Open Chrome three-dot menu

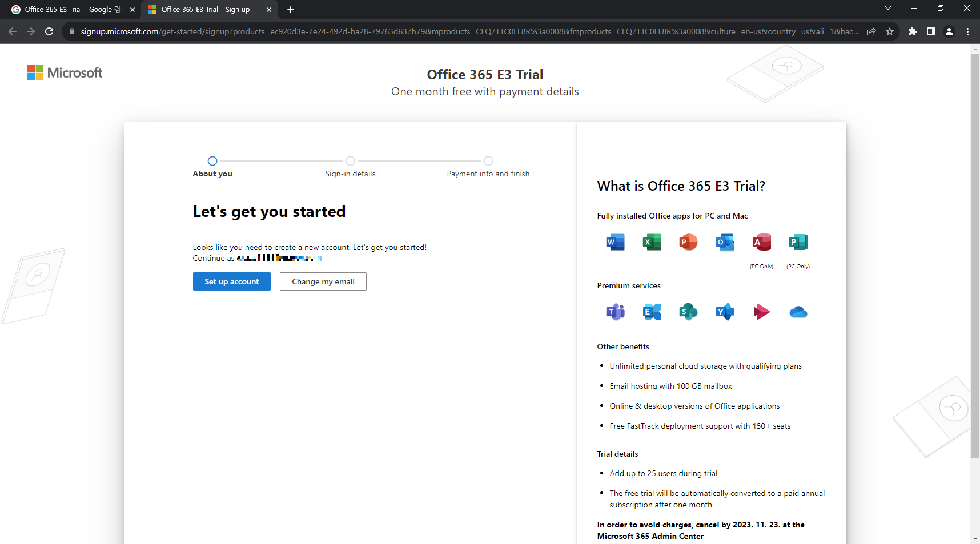[x=967, y=31]
